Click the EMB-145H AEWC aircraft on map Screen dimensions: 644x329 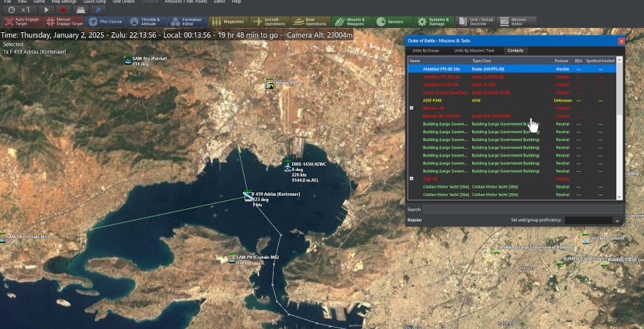click(288, 167)
